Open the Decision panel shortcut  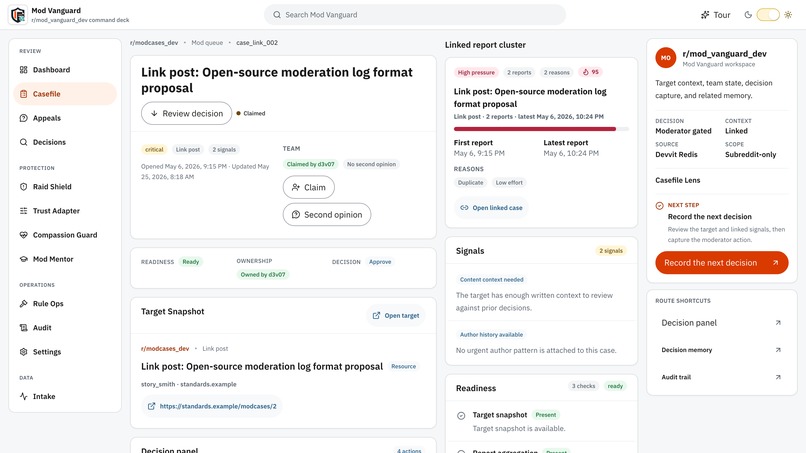point(722,323)
